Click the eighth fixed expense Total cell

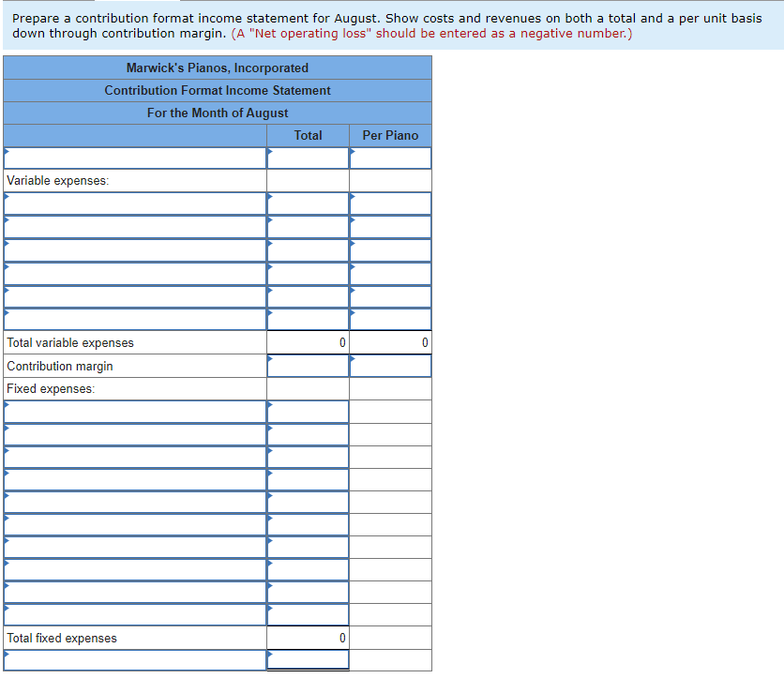pos(308,569)
